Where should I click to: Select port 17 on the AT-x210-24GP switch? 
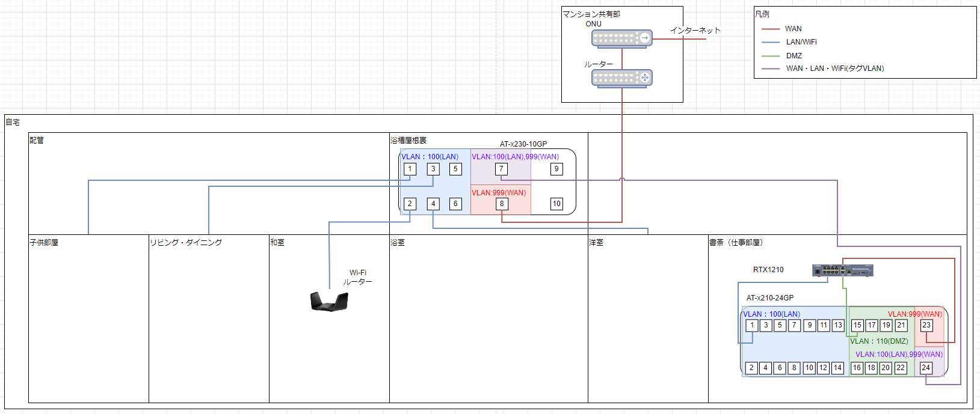click(x=872, y=325)
